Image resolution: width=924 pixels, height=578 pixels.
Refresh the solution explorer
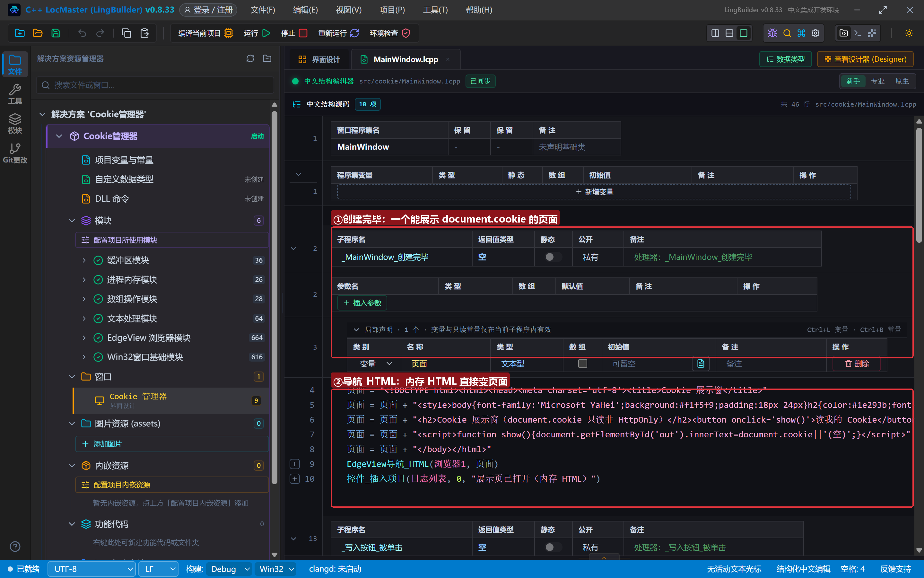pyautogui.click(x=250, y=58)
